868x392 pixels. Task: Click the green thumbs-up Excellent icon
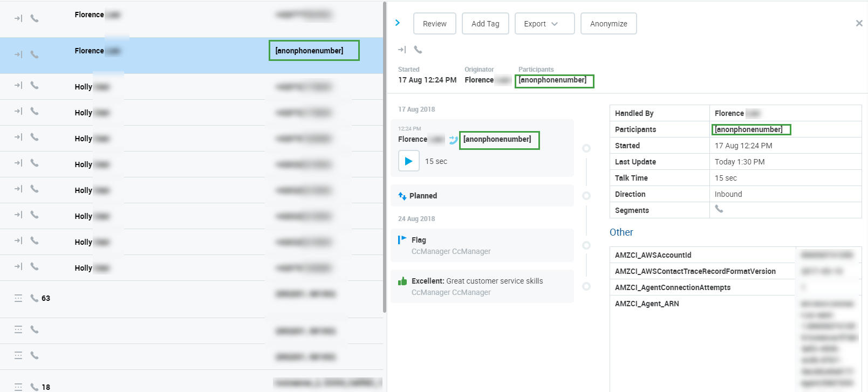click(402, 281)
